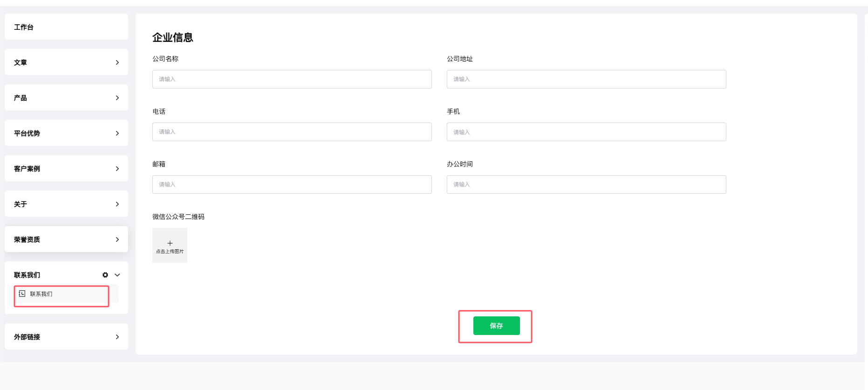This screenshot has width=868, height=390.
Task: Expand the 平台优势 menu chevron
Action: [x=117, y=133]
